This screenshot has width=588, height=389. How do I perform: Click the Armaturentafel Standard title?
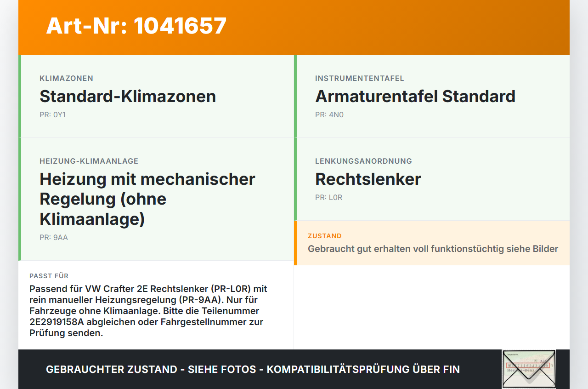(415, 96)
